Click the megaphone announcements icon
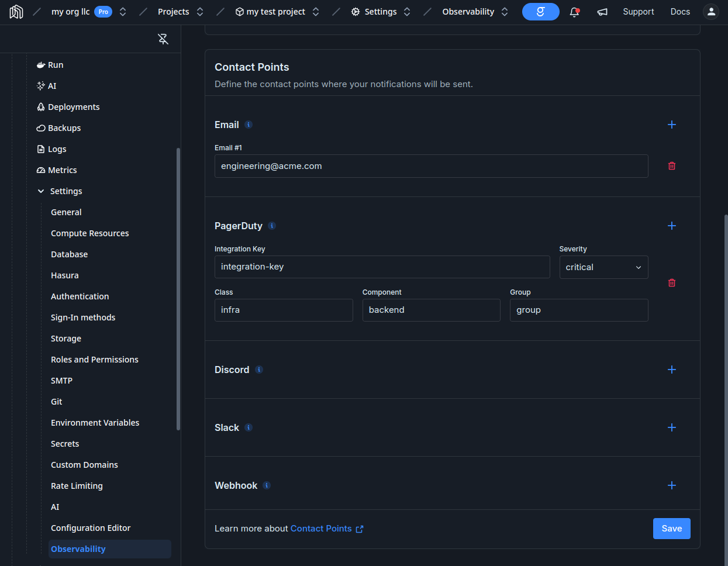The width and height of the screenshot is (728, 566). 602,12
